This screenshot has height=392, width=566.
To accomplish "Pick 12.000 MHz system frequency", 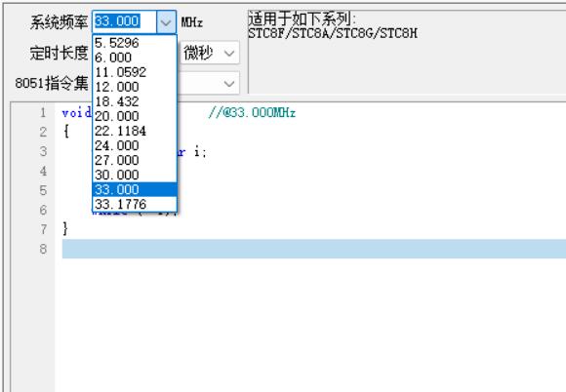I will (x=135, y=87).
